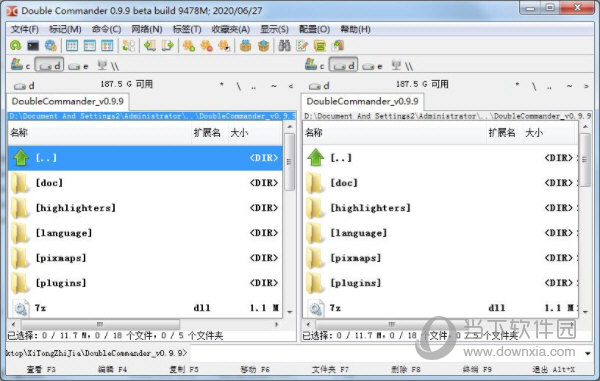Open the 显示(S) menu

tap(274, 29)
